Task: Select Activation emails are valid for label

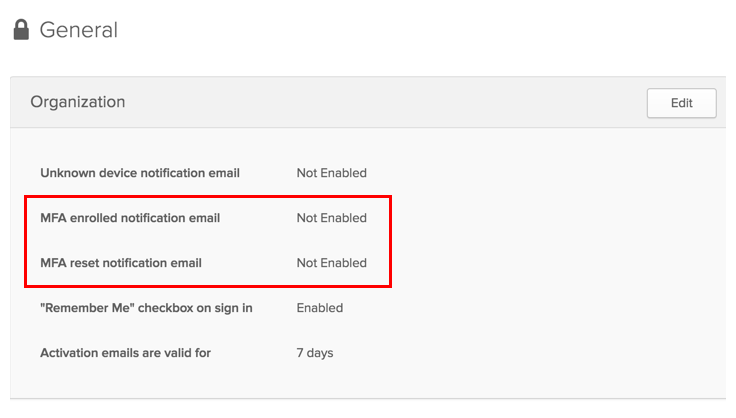Action: [125, 353]
